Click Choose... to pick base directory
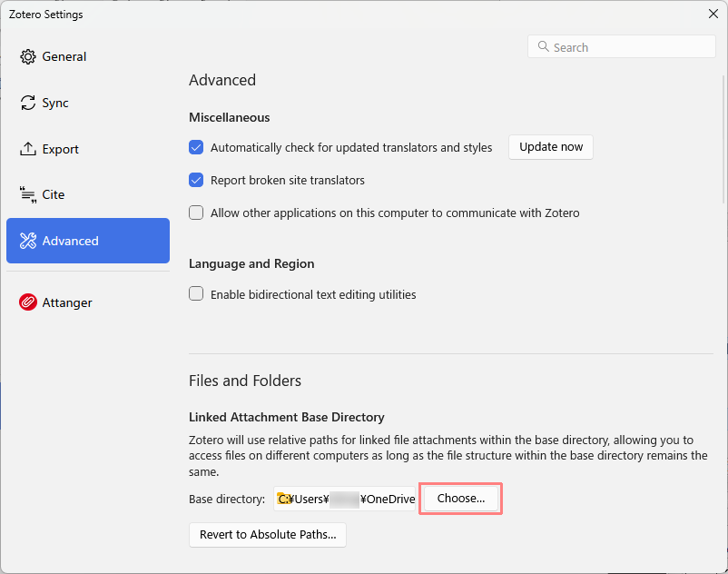 460,499
